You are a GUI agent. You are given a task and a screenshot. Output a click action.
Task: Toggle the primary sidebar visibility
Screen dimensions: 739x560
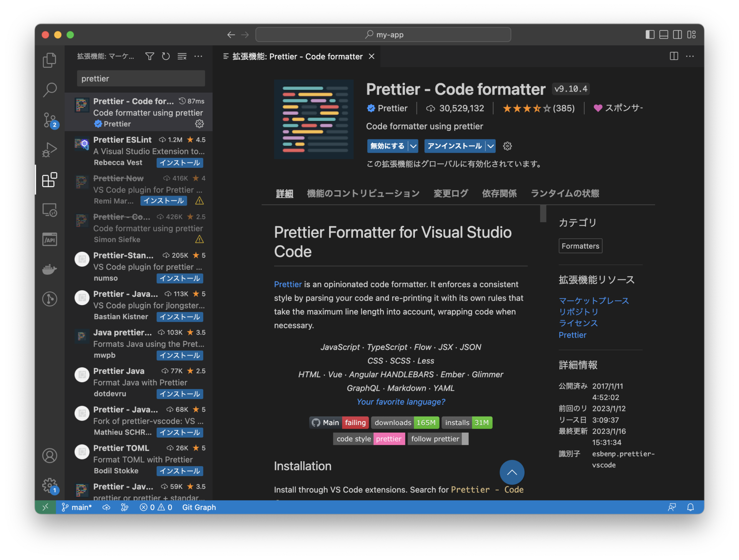649,34
